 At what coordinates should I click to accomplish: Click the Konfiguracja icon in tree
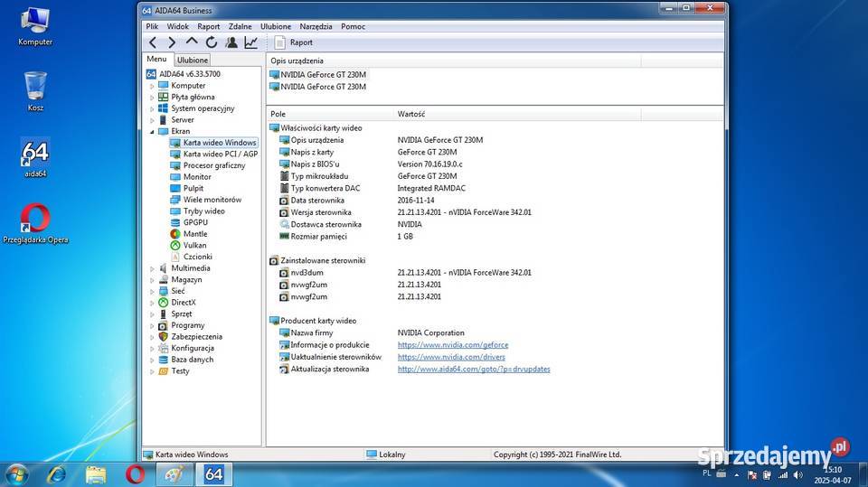click(163, 348)
